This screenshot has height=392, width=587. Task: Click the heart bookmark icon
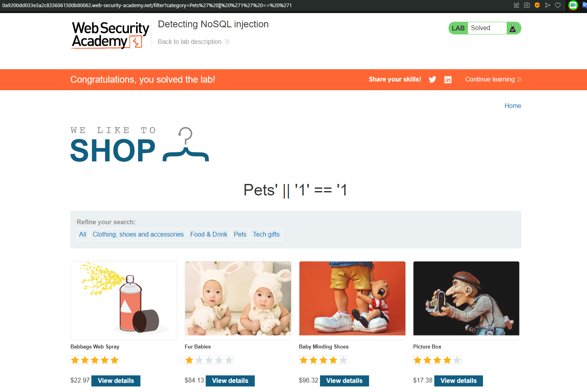pyautogui.click(x=558, y=5)
